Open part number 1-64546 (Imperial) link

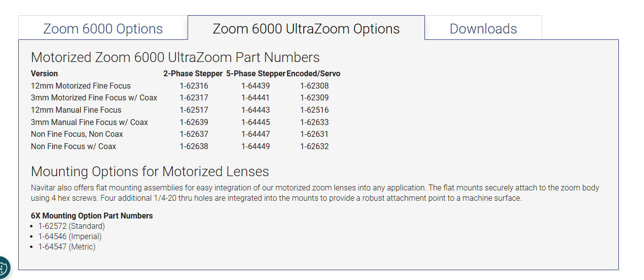70,237
